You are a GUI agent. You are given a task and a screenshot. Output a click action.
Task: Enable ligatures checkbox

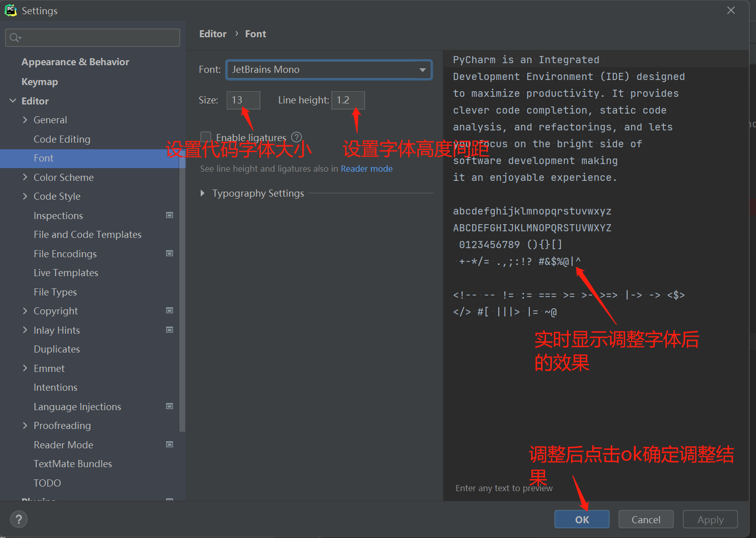206,137
